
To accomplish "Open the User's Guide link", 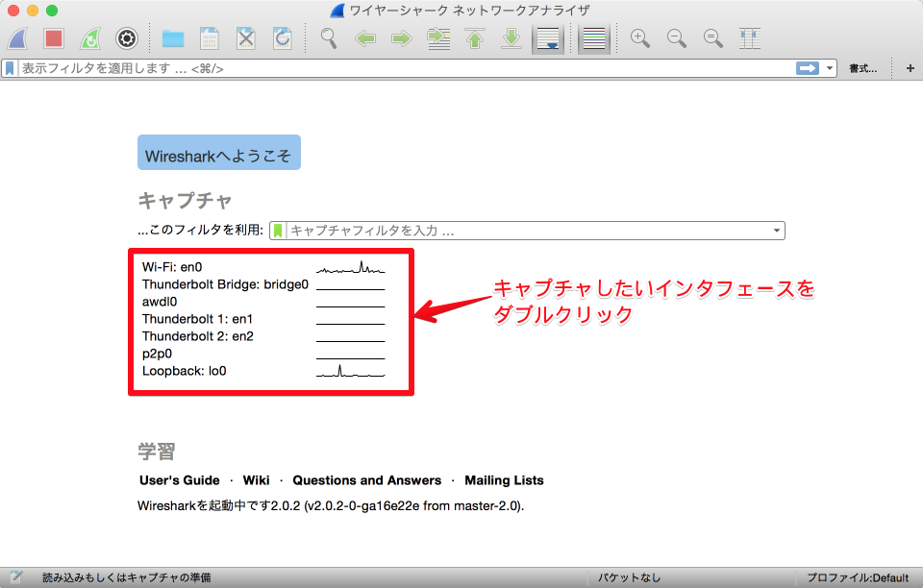I will click(180, 480).
